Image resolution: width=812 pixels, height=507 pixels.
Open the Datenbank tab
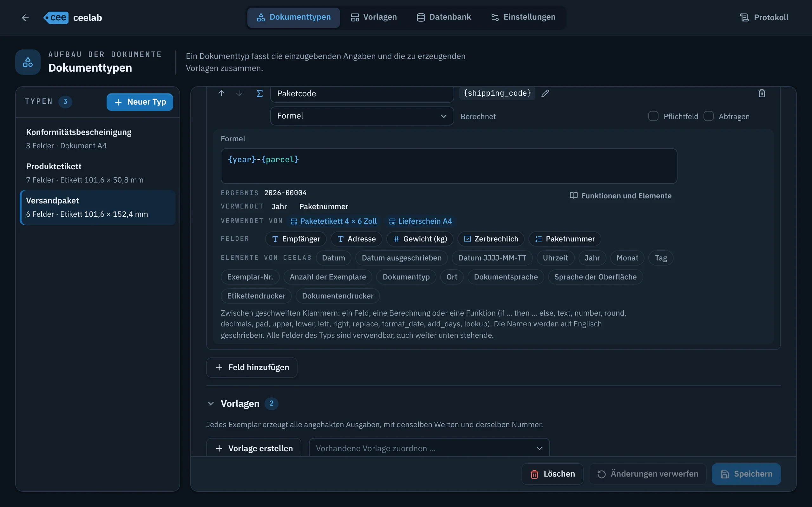(x=443, y=17)
